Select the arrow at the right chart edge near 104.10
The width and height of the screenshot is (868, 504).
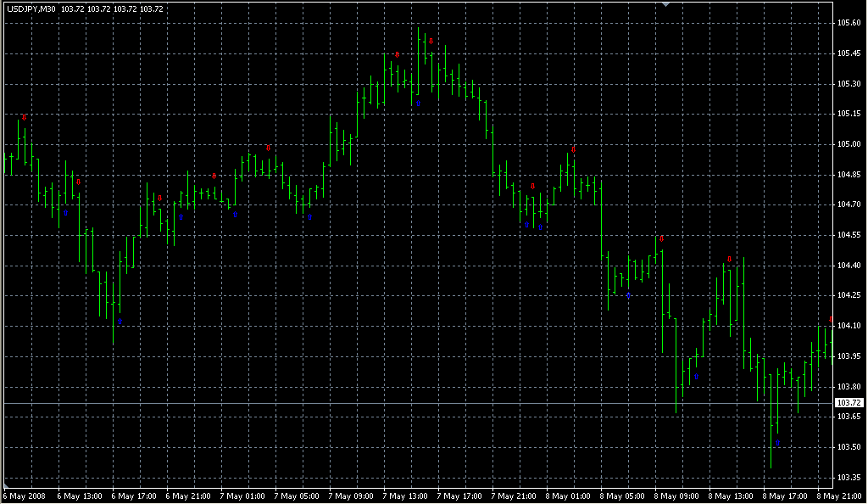tap(831, 320)
